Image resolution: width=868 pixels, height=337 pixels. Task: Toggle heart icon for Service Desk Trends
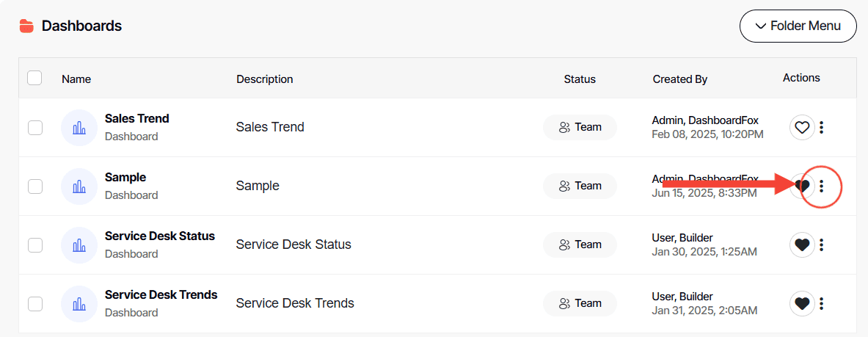pyautogui.click(x=802, y=304)
